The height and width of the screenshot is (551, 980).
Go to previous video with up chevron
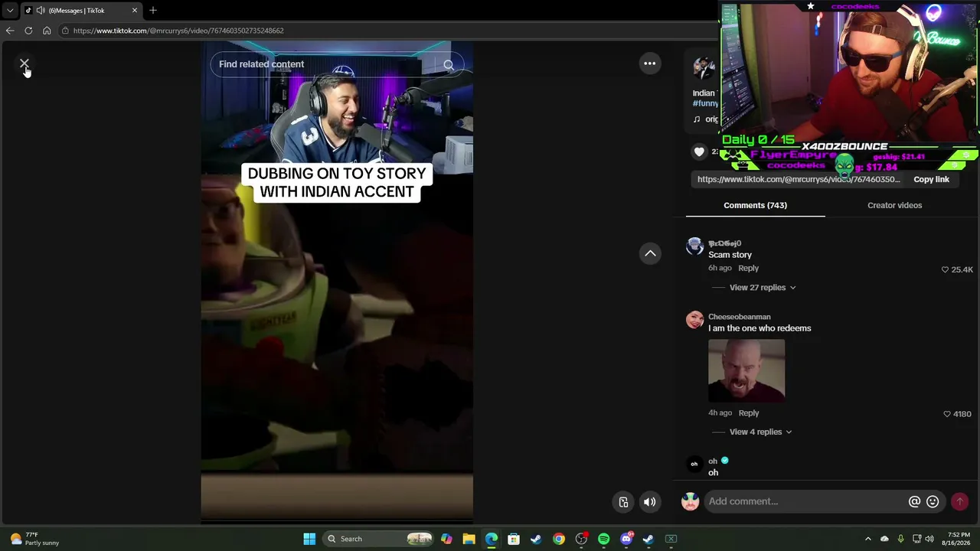click(x=650, y=253)
